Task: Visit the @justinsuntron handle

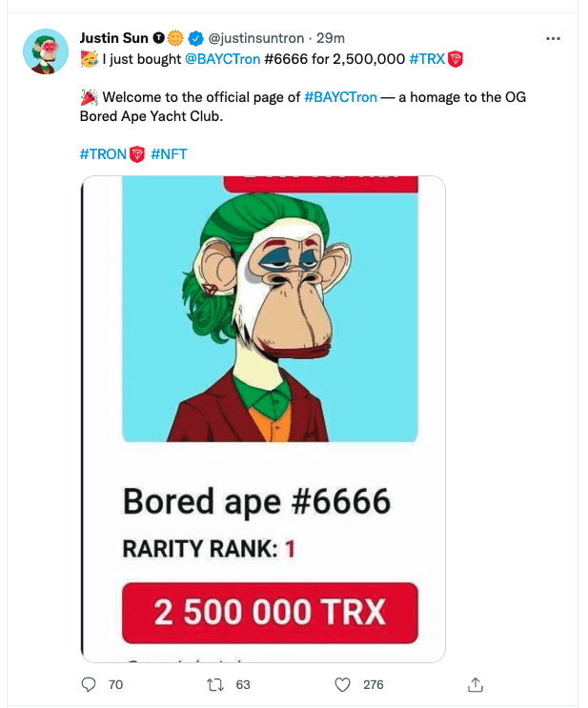Action: 255,38
